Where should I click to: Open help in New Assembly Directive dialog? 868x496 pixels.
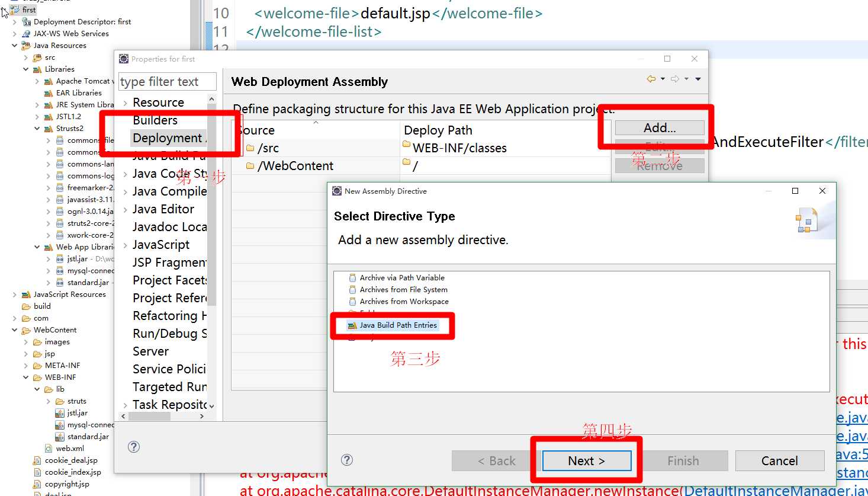(347, 460)
